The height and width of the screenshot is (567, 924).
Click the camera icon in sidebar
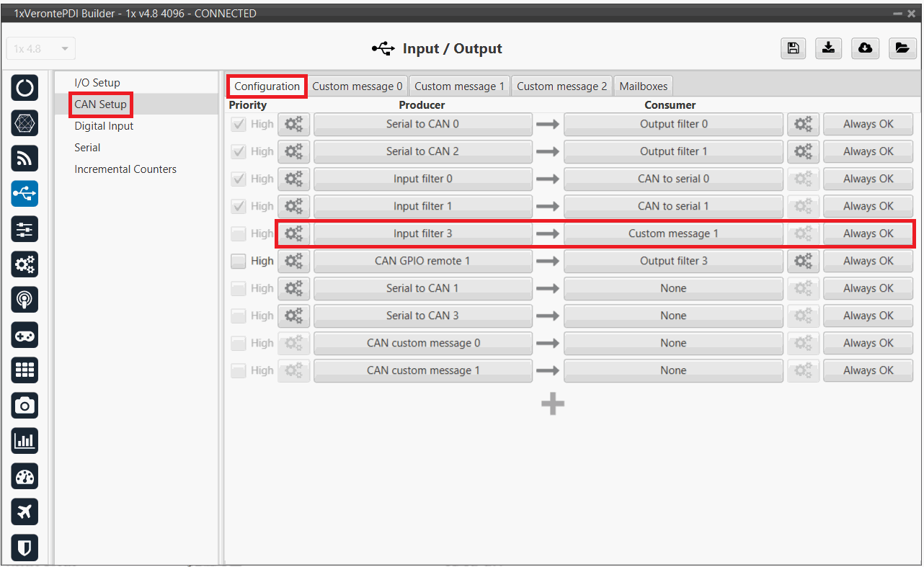pyautogui.click(x=25, y=406)
